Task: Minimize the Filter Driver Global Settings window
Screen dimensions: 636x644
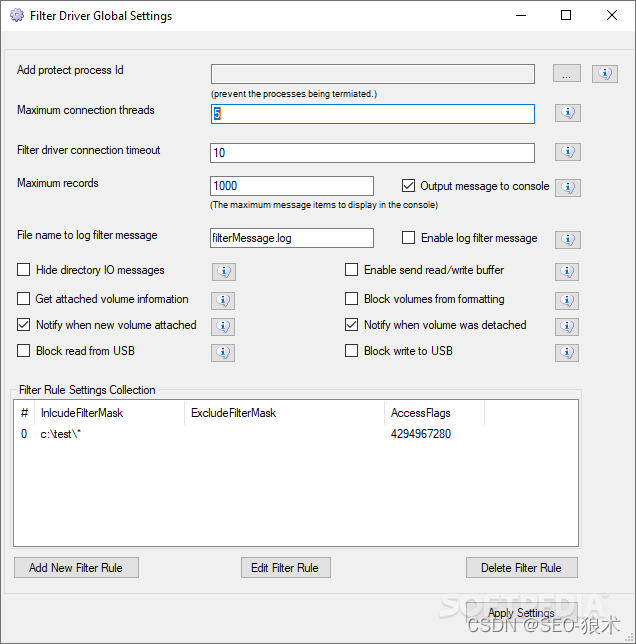Action: click(x=521, y=16)
